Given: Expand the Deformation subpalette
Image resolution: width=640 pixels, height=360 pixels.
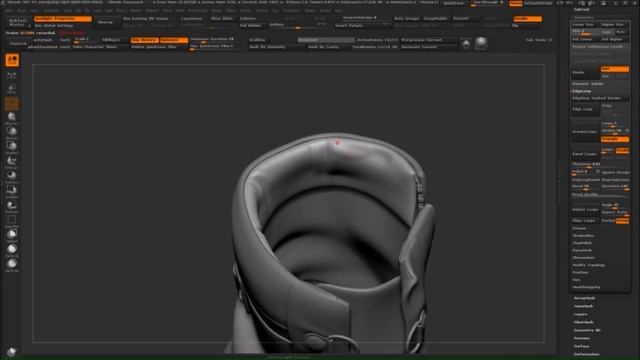Looking at the screenshot, I should click(x=587, y=354).
